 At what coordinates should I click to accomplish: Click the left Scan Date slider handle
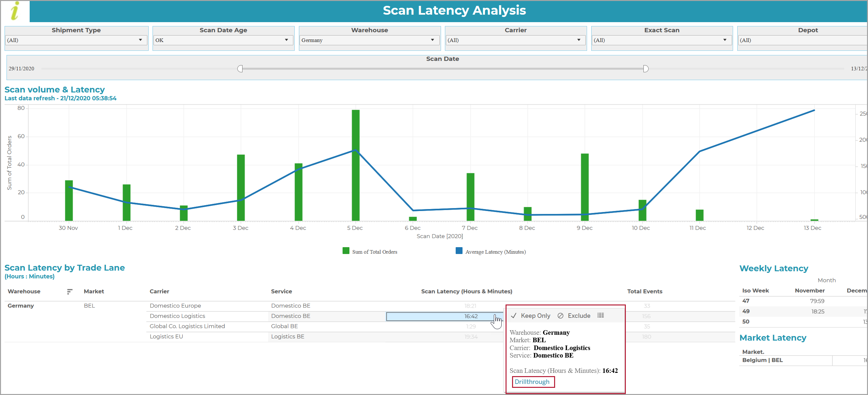click(x=240, y=69)
